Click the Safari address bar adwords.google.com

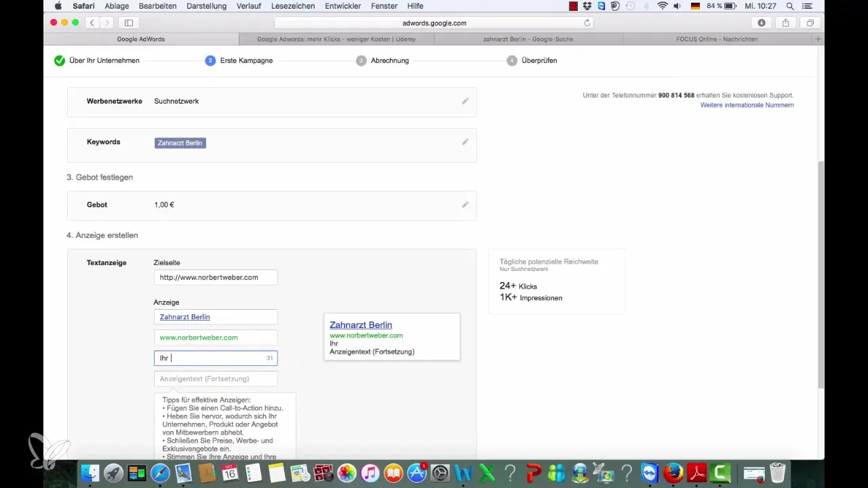tap(434, 22)
